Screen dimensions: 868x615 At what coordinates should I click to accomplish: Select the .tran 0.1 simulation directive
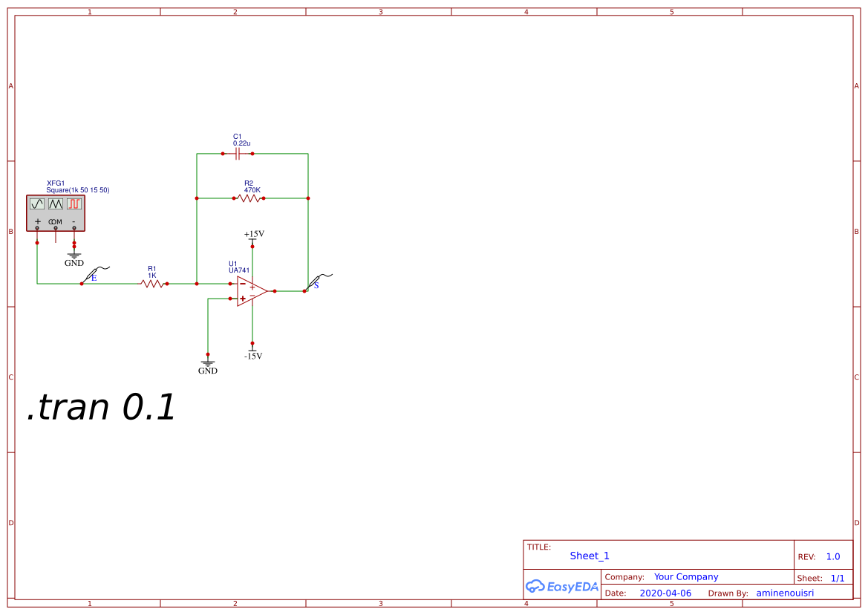click(100, 406)
